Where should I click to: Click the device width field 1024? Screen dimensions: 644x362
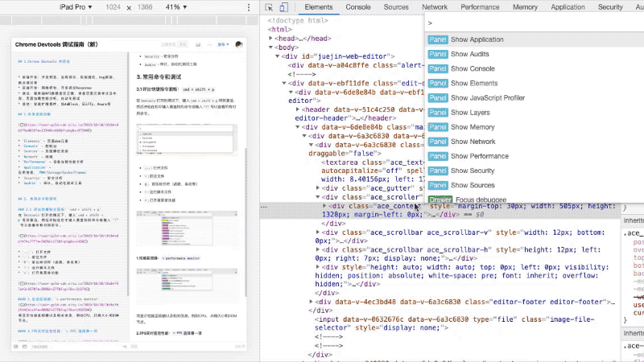coord(113,7)
